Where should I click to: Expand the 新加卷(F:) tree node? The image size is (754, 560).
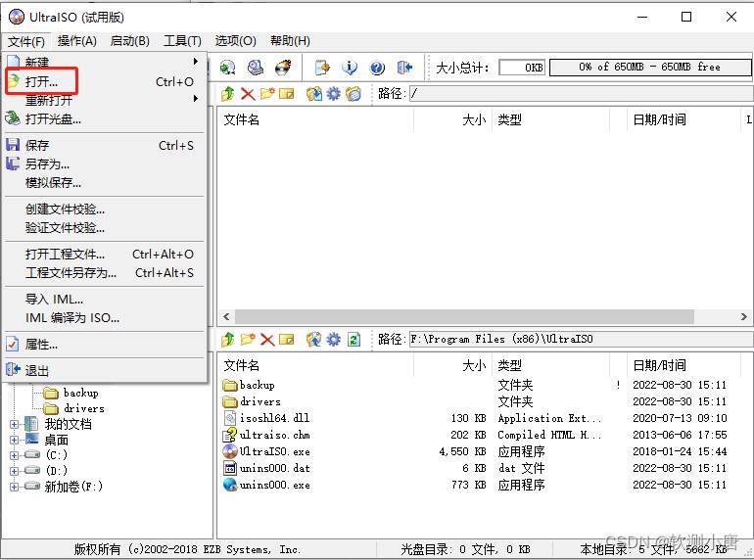pos(14,487)
